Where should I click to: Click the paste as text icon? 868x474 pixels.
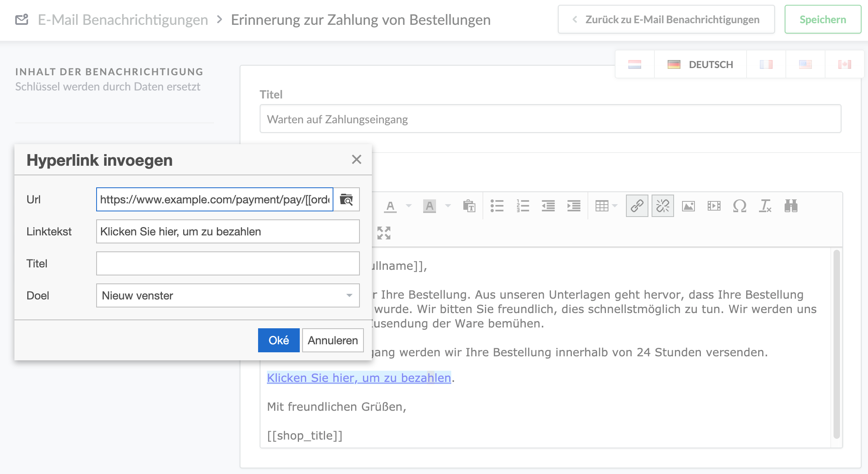(469, 206)
